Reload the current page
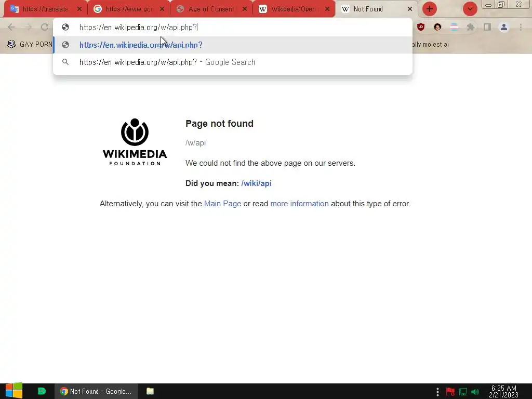Screen dimensions: 532x399 [45, 27]
